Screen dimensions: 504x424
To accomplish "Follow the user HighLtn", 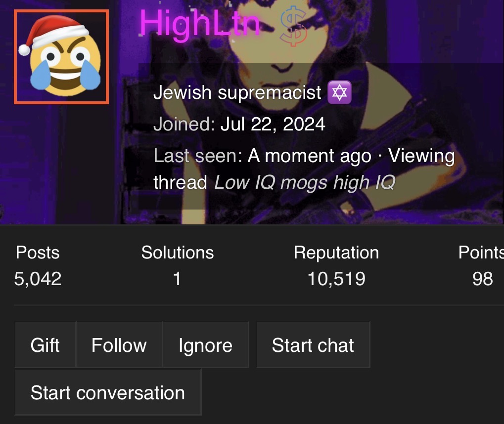I will (119, 344).
